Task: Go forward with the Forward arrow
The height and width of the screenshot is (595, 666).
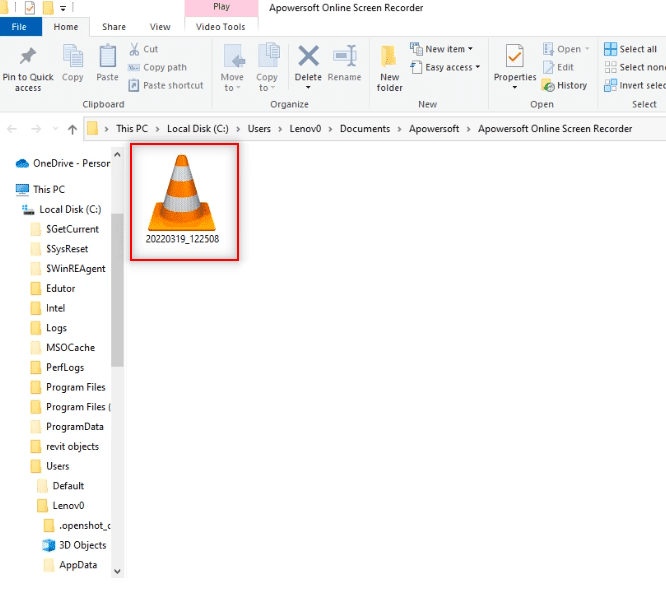Action: (36, 129)
